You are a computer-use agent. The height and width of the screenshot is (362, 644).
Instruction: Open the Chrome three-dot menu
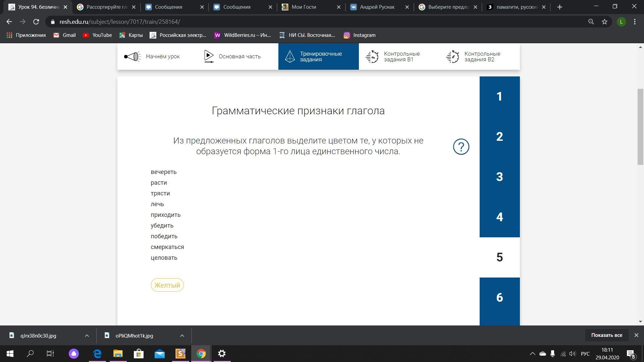point(635,22)
